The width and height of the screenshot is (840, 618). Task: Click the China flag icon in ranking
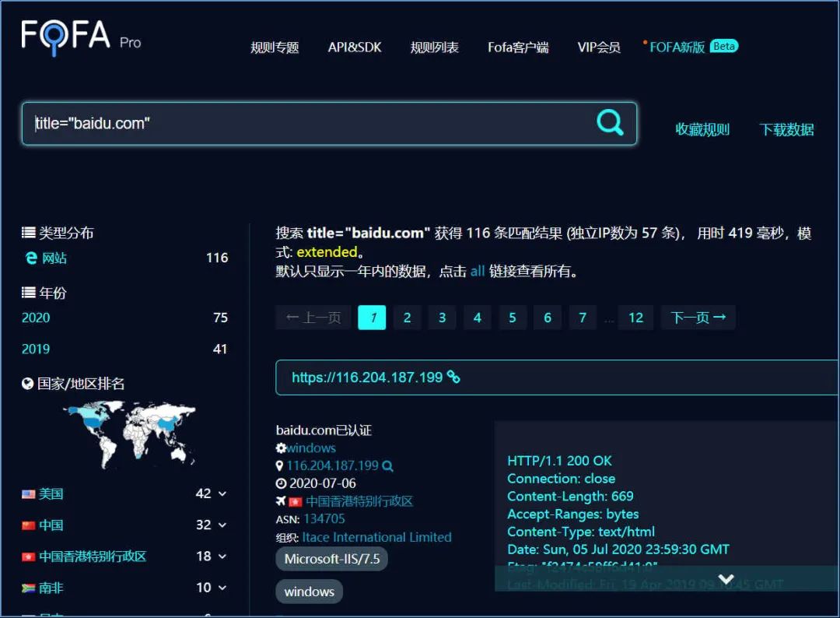(x=29, y=526)
